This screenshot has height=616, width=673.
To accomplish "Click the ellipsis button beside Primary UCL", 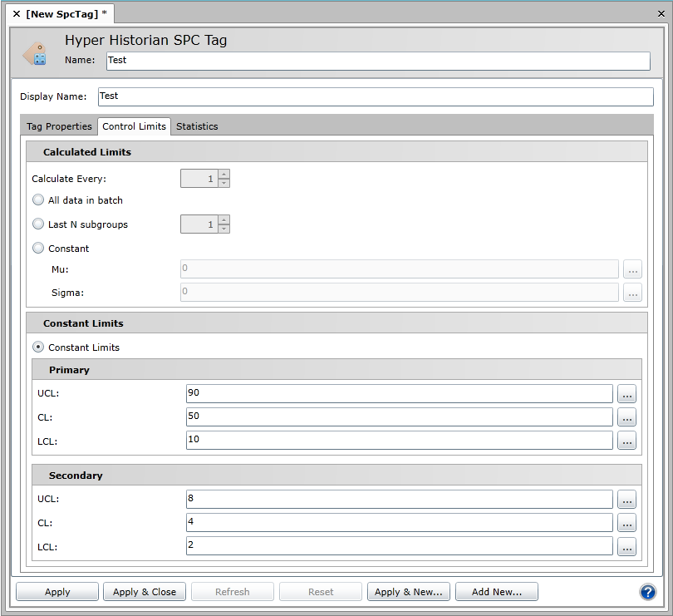I will tap(626, 393).
